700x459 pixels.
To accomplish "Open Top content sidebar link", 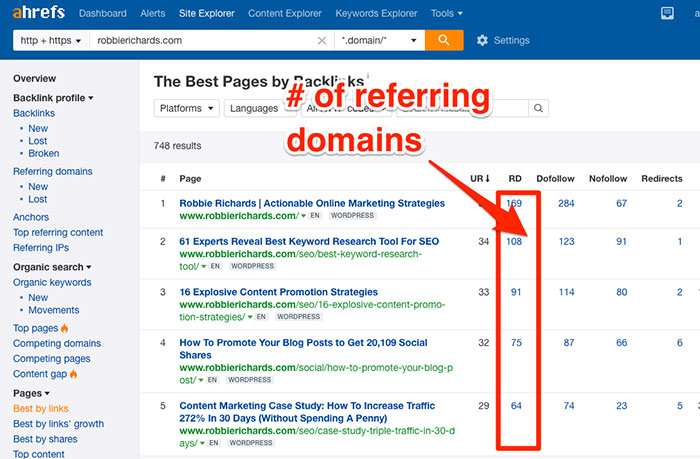I will [39, 454].
